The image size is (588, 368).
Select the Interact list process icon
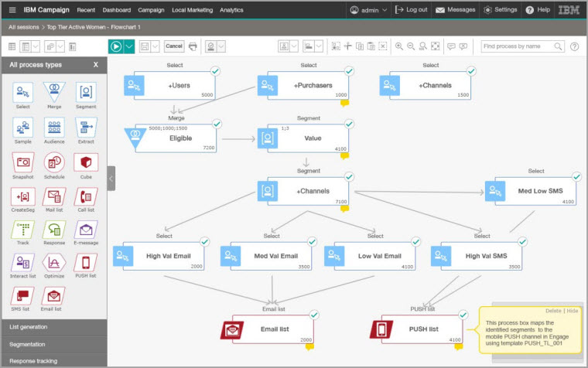tap(23, 262)
